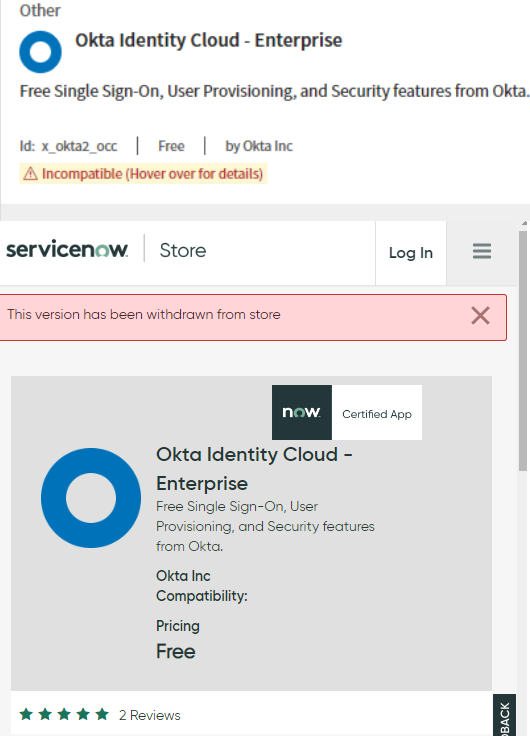Image resolution: width=530 pixels, height=736 pixels.
Task: Select the 'Free' price label in the top listing
Action: pyautogui.click(x=171, y=146)
